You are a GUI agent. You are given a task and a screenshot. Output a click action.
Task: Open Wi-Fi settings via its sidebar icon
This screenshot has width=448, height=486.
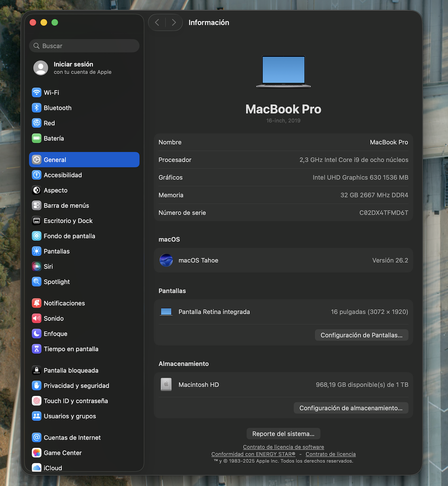click(37, 92)
